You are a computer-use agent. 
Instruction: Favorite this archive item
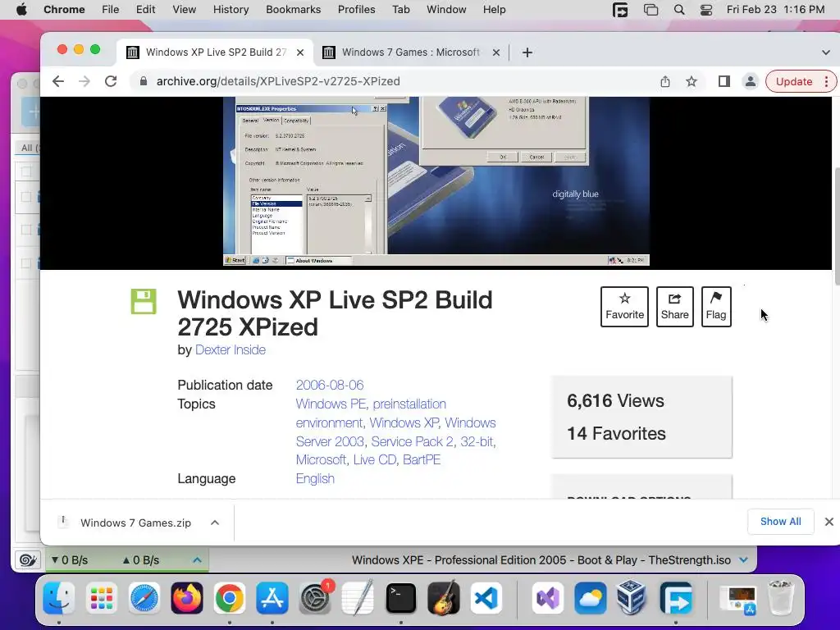click(x=624, y=307)
